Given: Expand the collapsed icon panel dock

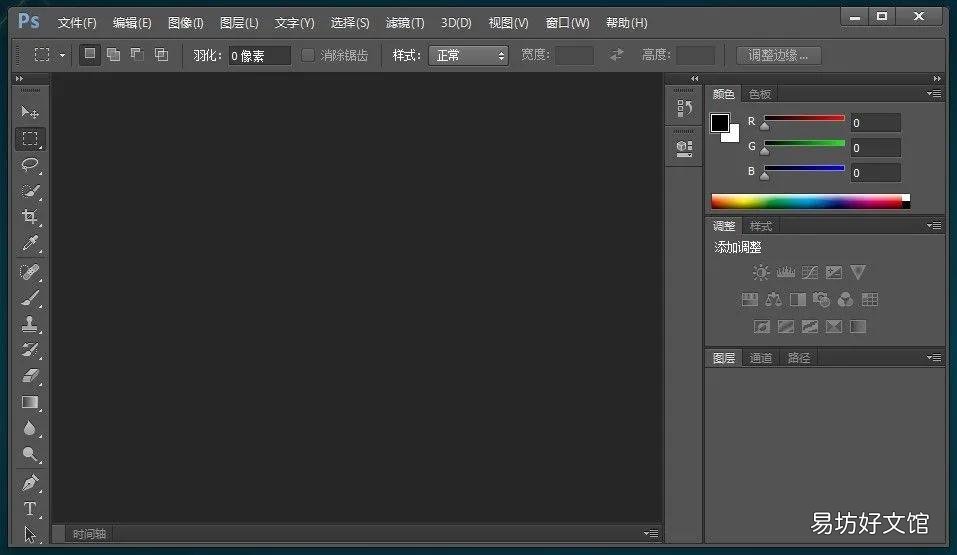Looking at the screenshot, I should 694,79.
